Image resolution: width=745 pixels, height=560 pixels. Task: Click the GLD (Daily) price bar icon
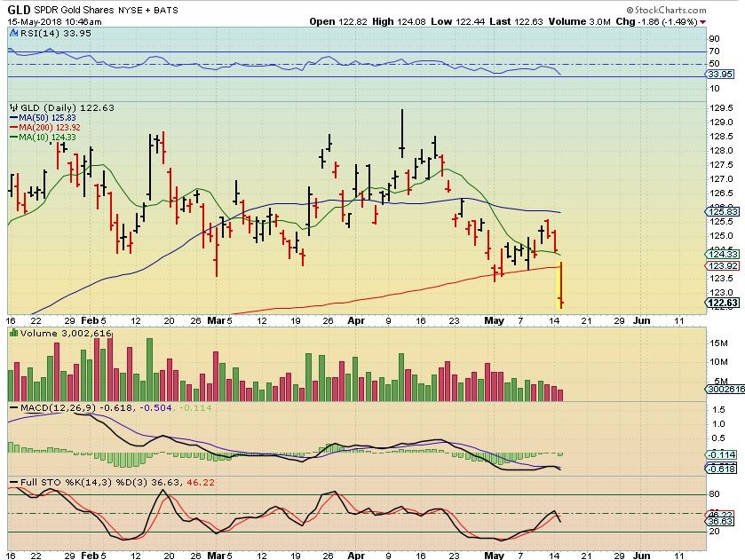(12, 107)
